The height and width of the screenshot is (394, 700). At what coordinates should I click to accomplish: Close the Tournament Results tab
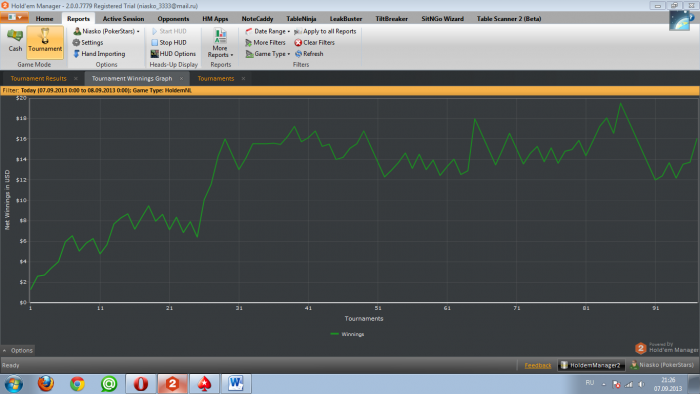[75, 79]
